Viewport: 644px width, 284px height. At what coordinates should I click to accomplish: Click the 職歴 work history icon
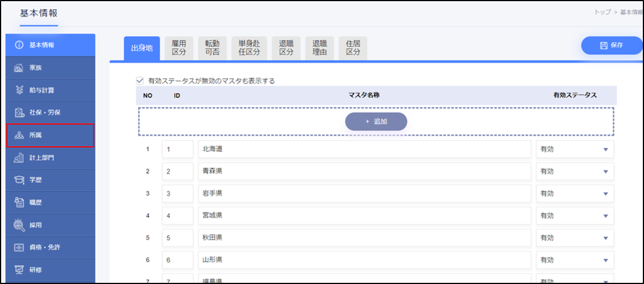[x=18, y=203]
